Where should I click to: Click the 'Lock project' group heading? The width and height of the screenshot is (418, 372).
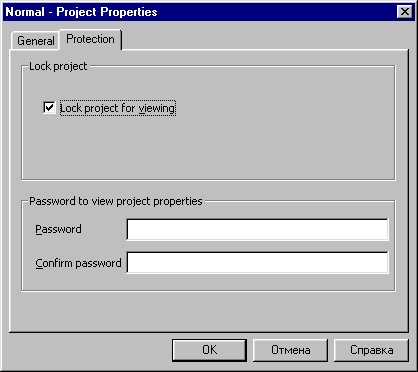click(x=58, y=66)
